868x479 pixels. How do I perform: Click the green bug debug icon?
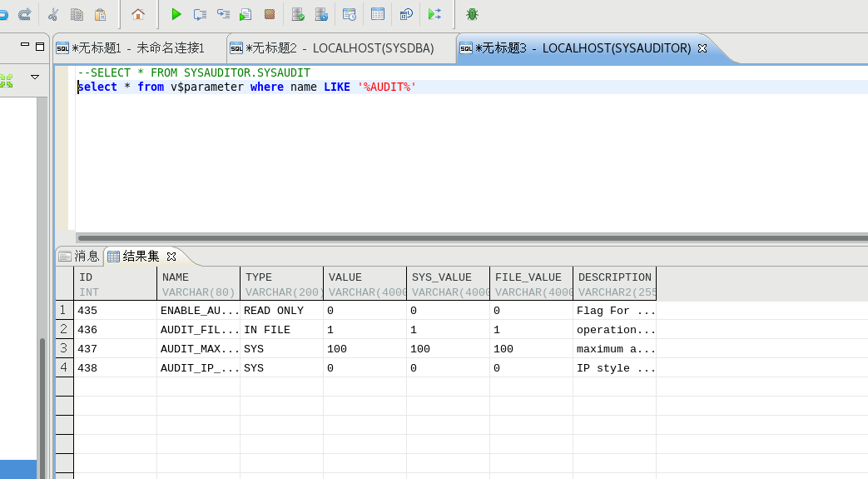click(x=472, y=14)
